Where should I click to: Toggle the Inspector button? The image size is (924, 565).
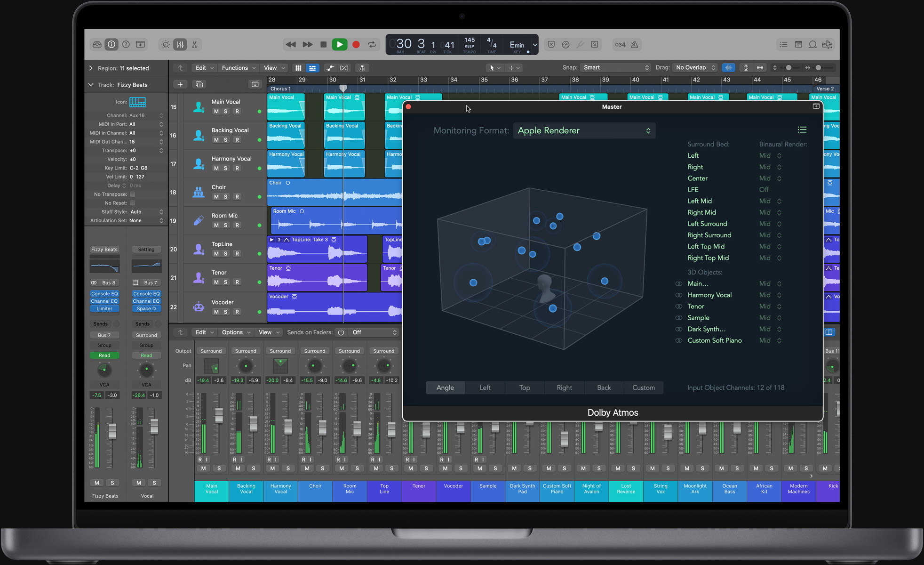click(x=112, y=44)
